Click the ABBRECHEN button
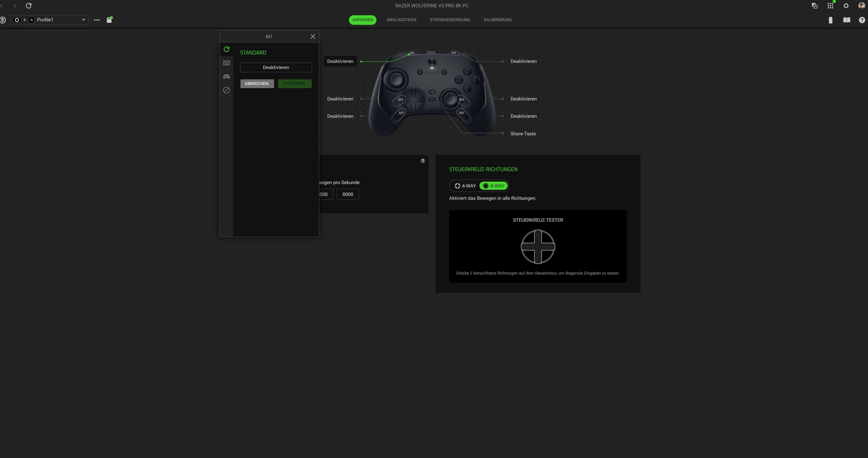This screenshot has width=868, height=458. click(x=257, y=84)
